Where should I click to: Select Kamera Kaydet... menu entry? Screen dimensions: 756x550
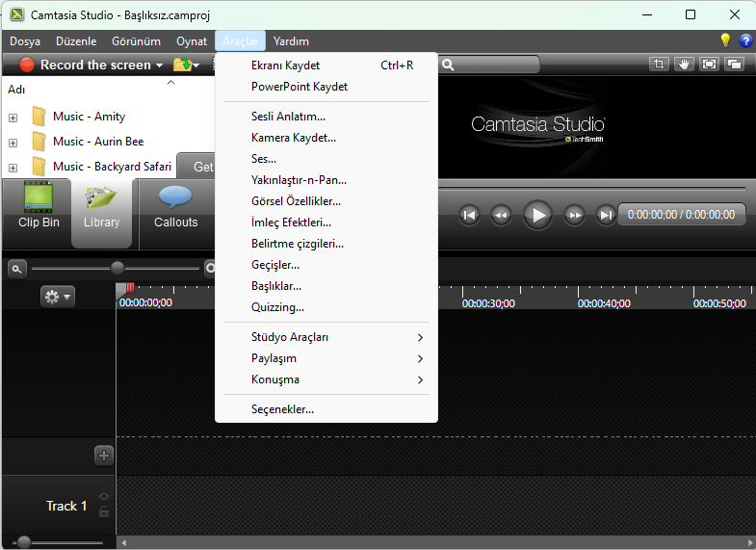pos(326,138)
